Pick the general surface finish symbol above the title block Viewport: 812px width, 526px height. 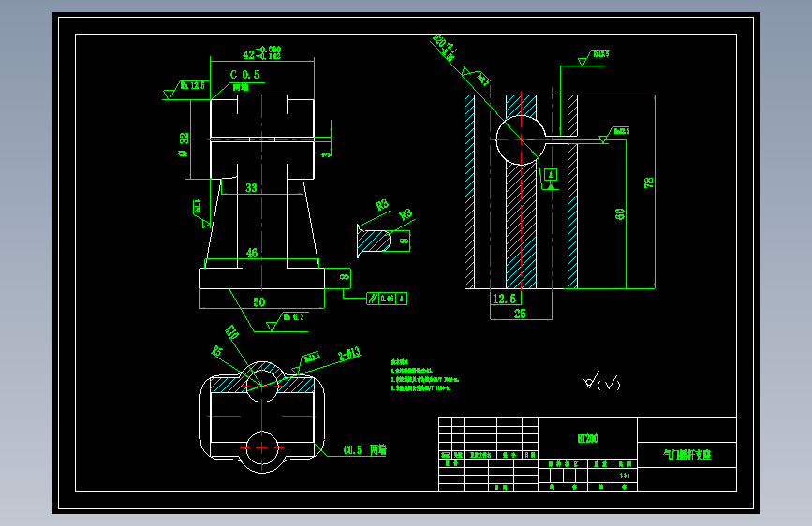pos(602,381)
